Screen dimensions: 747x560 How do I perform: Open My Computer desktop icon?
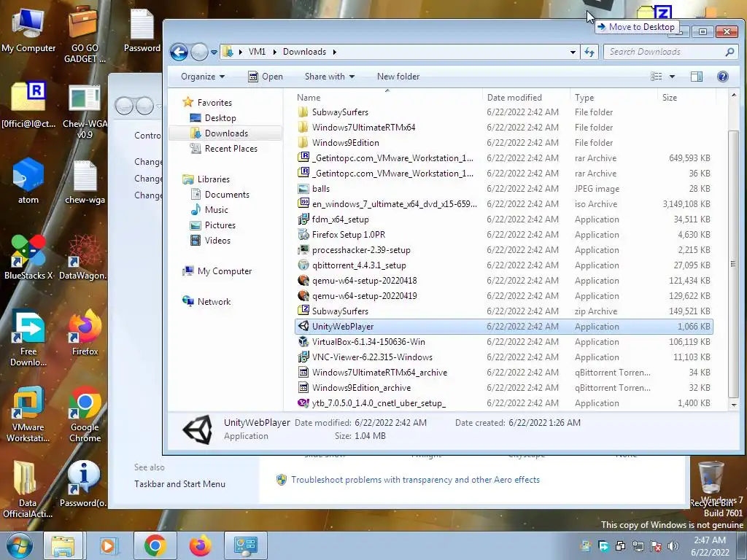[x=28, y=29]
